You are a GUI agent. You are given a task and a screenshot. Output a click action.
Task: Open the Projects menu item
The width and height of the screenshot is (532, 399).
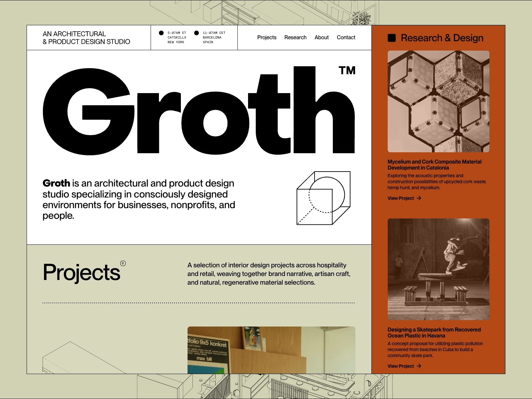click(267, 38)
